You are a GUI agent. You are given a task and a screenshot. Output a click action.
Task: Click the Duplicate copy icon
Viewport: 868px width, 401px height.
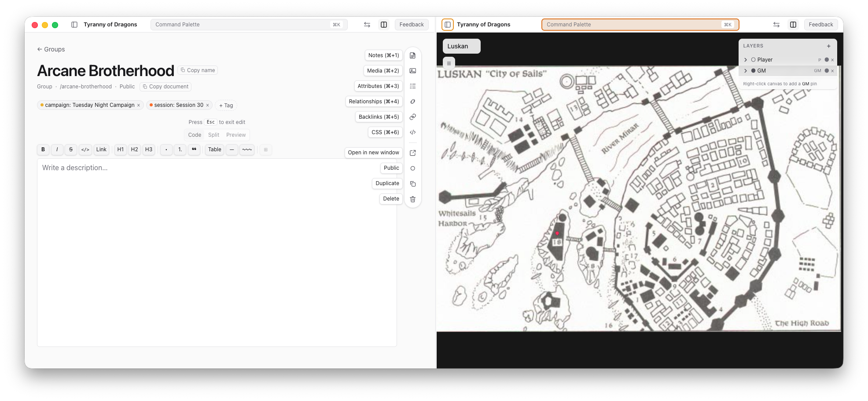click(412, 184)
